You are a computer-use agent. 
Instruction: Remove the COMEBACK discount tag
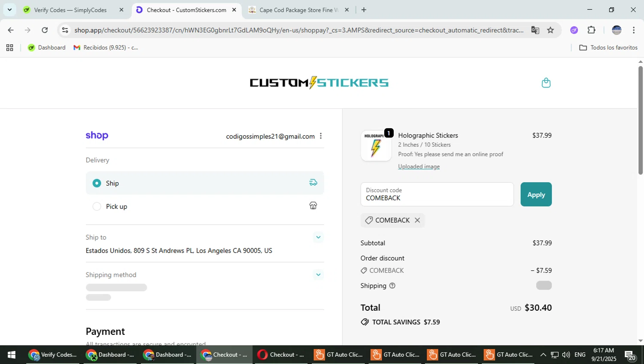417,220
